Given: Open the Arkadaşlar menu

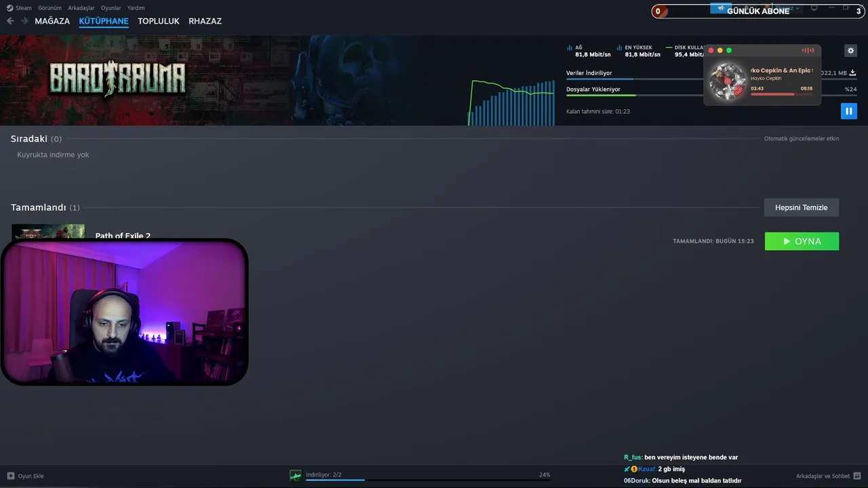Looking at the screenshot, I should (81, 8).
